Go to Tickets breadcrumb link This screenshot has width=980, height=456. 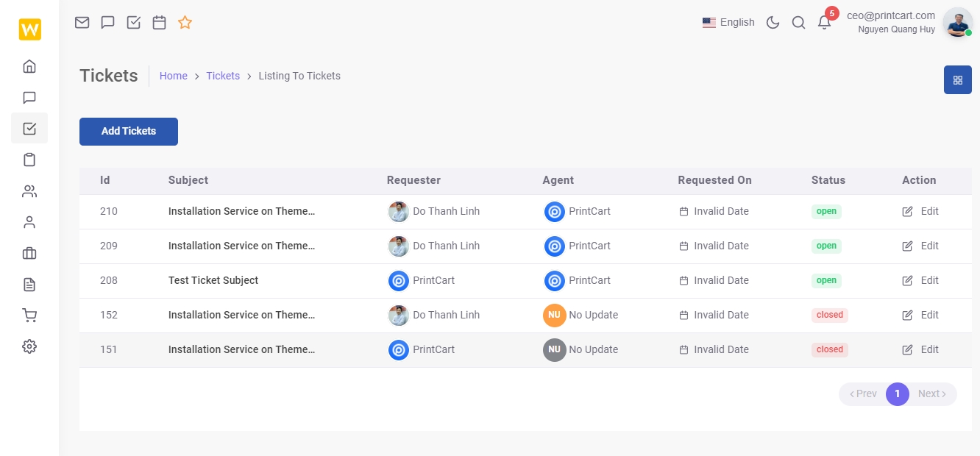coord(223,76)
